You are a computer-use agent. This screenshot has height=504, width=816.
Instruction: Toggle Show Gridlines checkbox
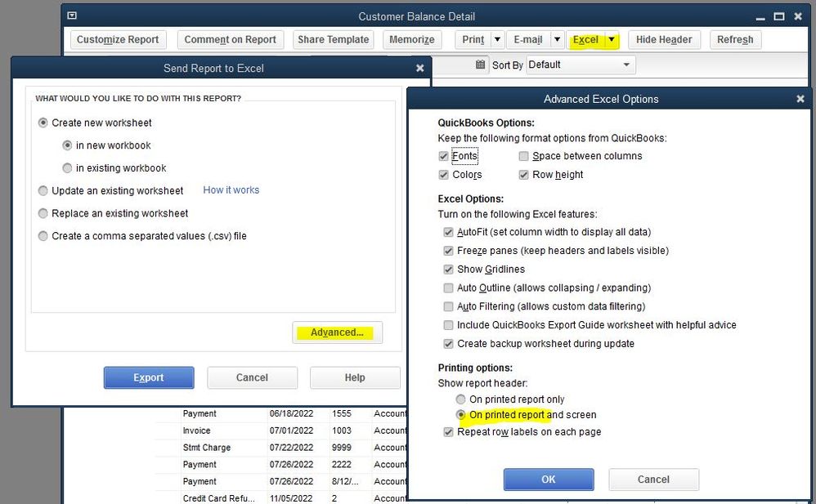tap(448, 270)
